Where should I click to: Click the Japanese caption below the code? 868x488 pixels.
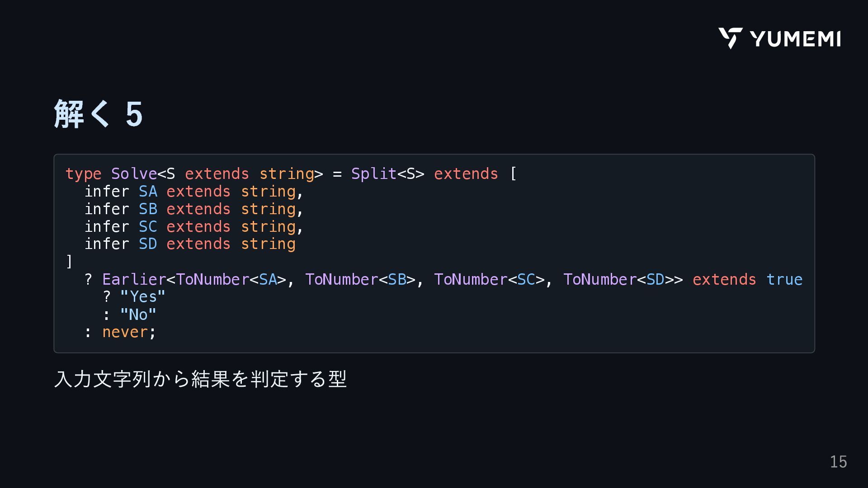click(x=200, y=379)
